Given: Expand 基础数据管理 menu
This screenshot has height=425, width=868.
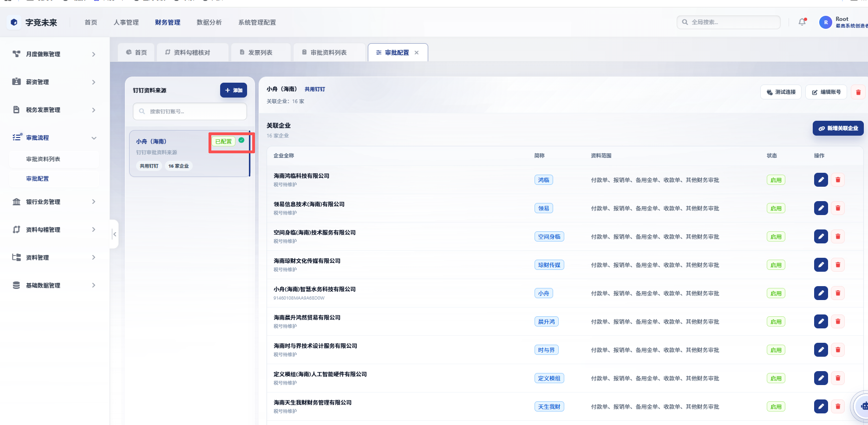Looking at the screenshot, I should 55,285.
